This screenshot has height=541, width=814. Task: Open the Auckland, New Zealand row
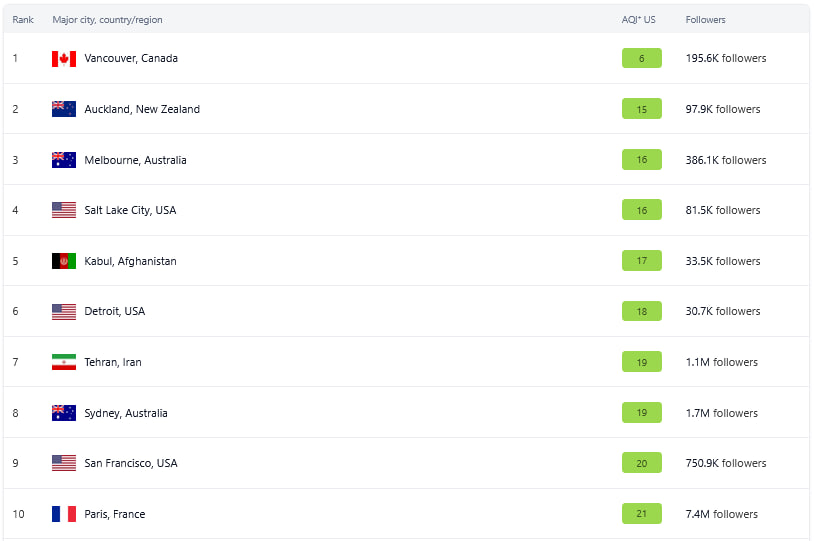pos(406,109)
